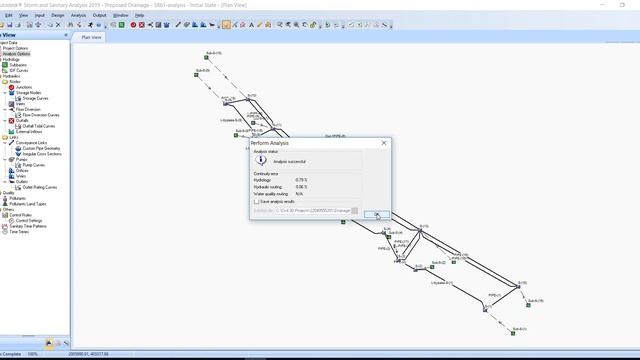Select Sanitary Time Patterns in the tree
Image resolution: width=640 pixels, height=360 pixels.
tap(28, 226)
